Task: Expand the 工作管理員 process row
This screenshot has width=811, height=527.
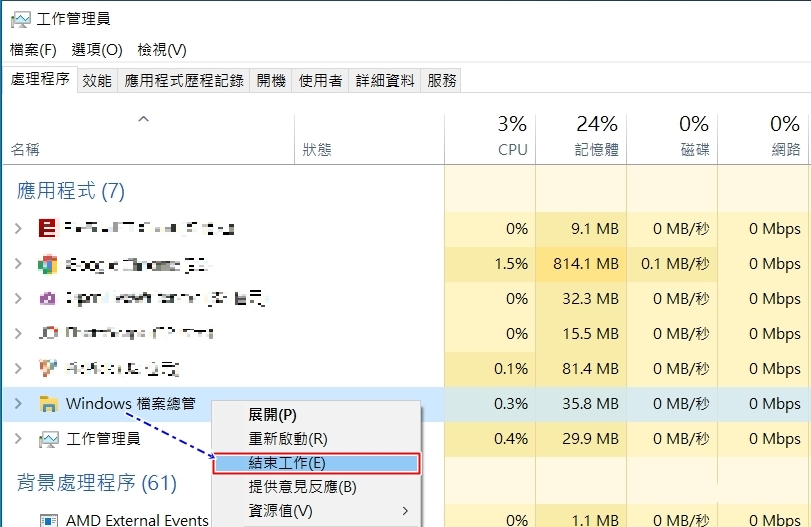Action: pos(18,439)
